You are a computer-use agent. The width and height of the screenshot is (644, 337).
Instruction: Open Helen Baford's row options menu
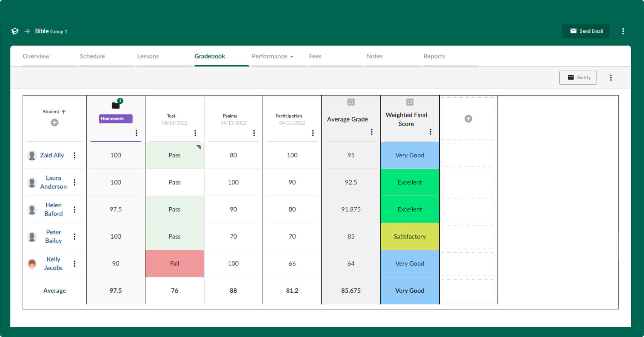(75, 209)
